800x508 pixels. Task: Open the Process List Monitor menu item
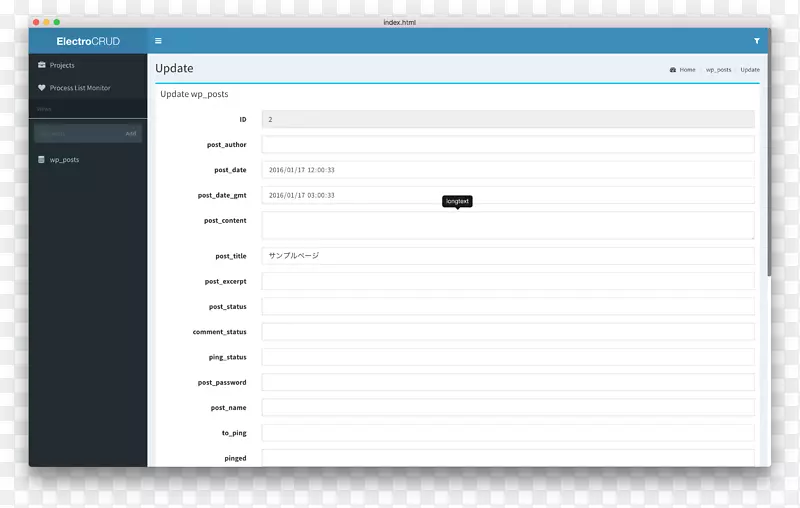[80, 88]
